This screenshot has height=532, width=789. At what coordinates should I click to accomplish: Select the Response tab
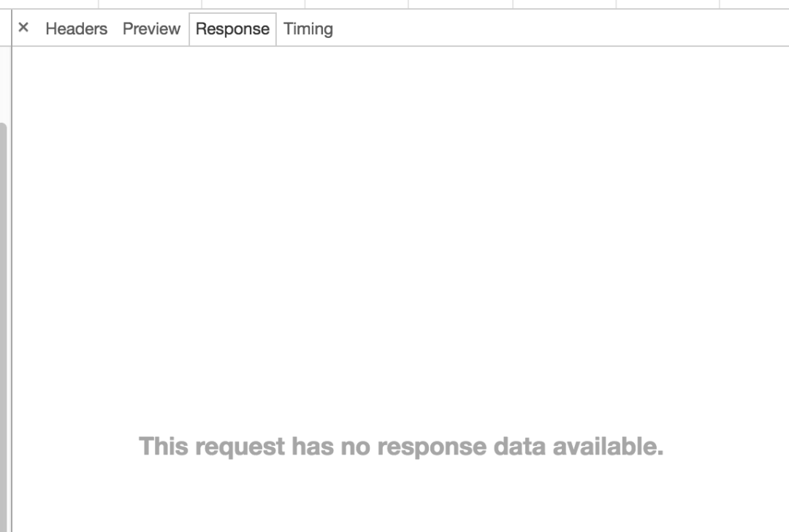[x=232, y=29]
